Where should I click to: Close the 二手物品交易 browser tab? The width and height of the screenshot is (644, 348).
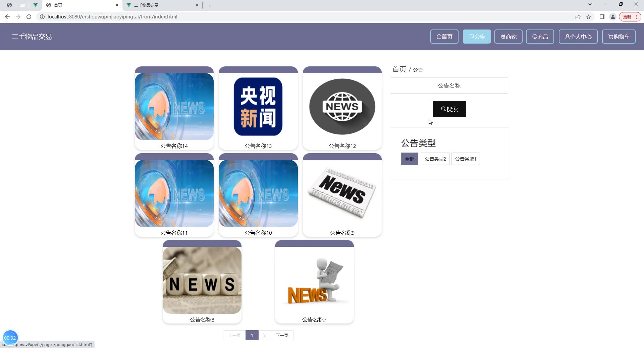(197, 5)
